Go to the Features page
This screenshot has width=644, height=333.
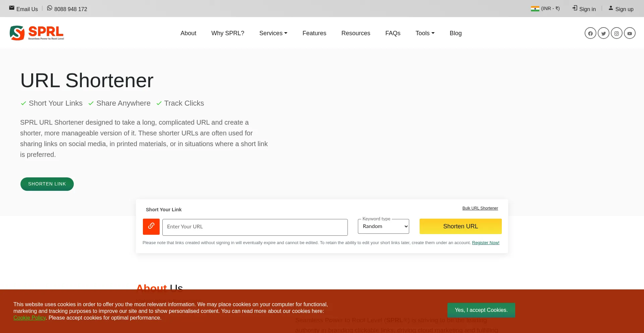(314, 33)
